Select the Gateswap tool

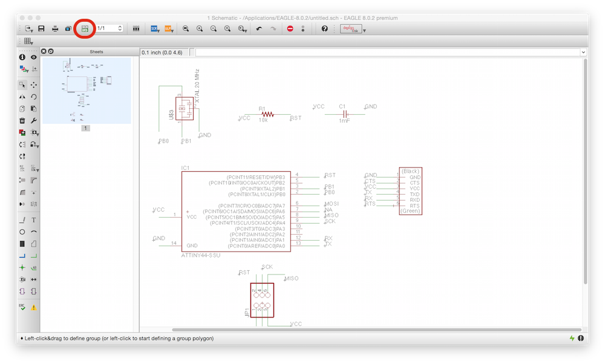[x=22, y=157]
